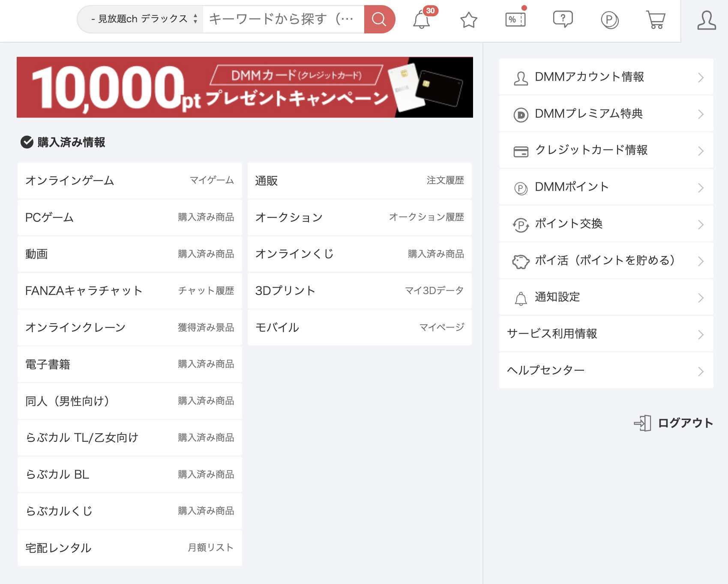This screenshot has width=728, height=584.
Task: Open らぶカル BL 購入済み商品 row
Action: [130, 474]
